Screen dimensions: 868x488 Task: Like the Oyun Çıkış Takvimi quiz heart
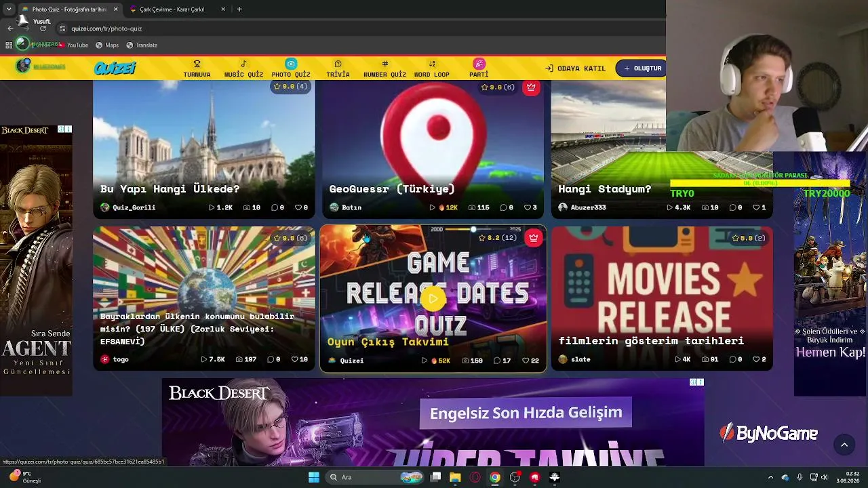coord(526,361)
